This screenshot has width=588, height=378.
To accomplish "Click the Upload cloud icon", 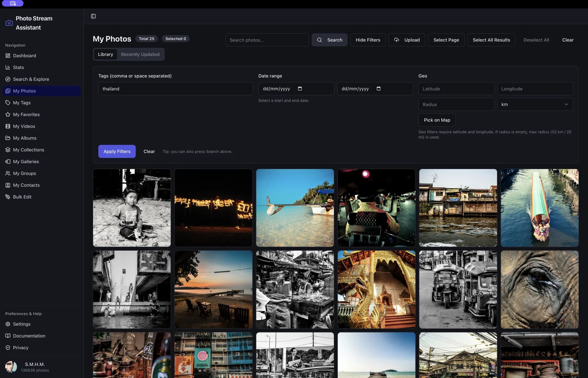I will pos(397,40).
